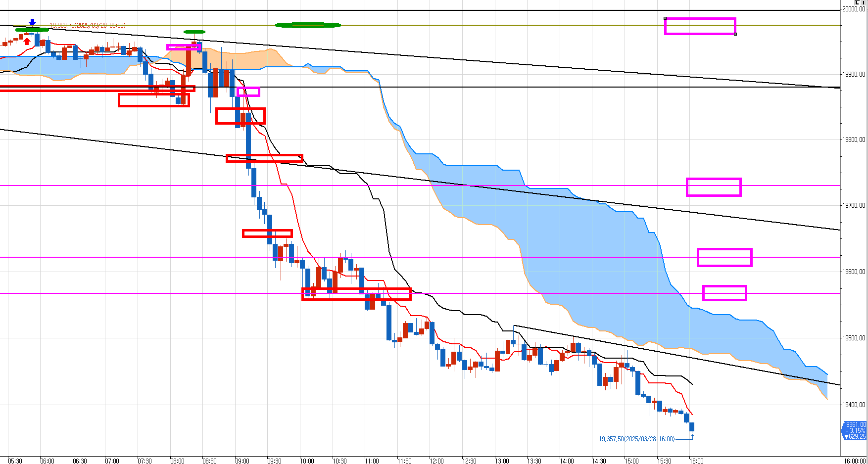Click the L icon above the price axis
The width and height of the screenshot is (868, 464).
(857, 2)
